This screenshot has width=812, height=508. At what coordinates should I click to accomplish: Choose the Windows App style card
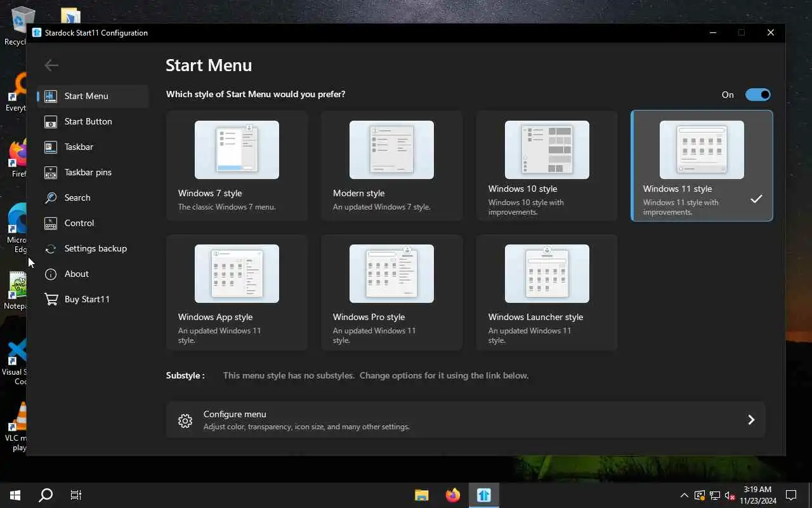click(237, 292)
